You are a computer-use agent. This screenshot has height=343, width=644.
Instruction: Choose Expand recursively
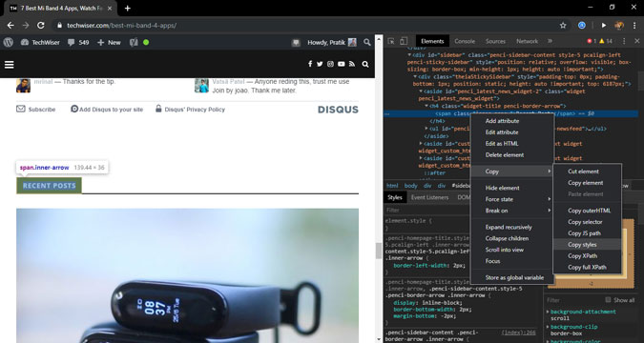[512, 227]
